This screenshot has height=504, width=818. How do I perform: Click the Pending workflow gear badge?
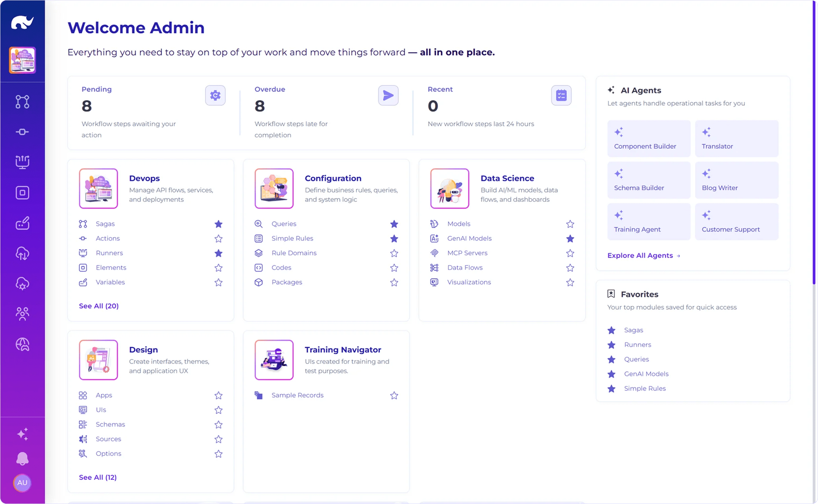pyautogui.click(x=215, y=95)
